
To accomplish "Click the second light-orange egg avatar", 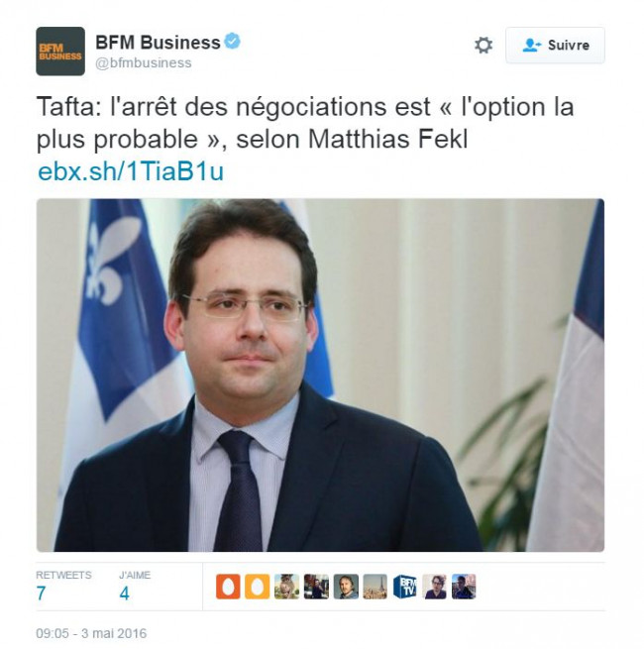I will coord(257,587).
